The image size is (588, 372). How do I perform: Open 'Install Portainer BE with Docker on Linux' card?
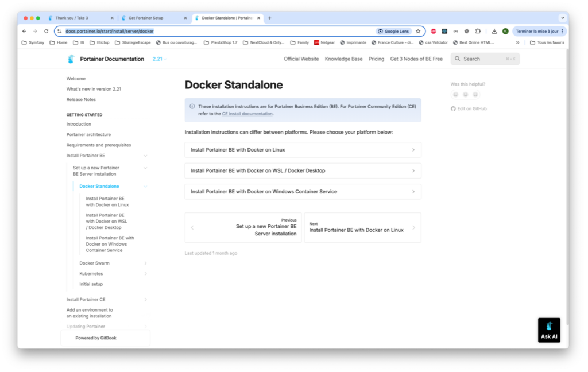[303, 150]
